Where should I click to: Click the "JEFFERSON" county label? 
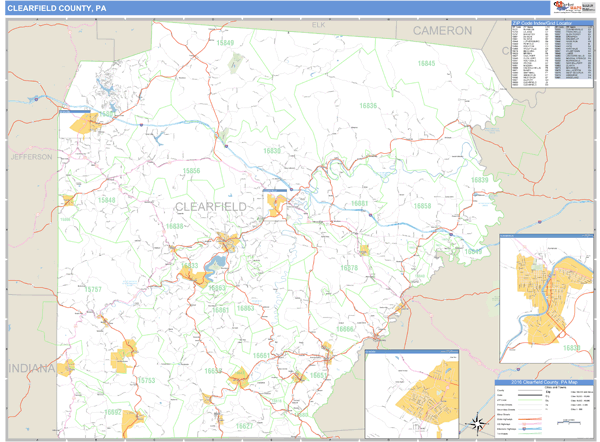click(31, 157)
